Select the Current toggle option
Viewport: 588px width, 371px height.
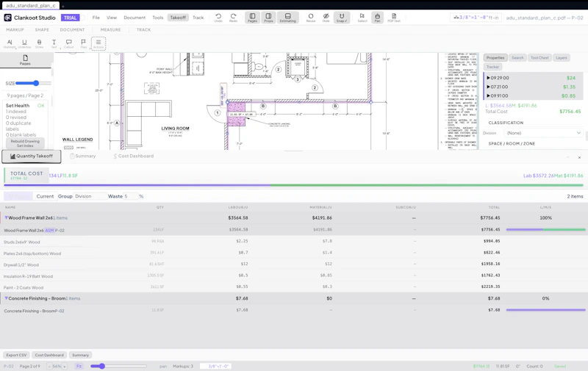click(45, 196)
